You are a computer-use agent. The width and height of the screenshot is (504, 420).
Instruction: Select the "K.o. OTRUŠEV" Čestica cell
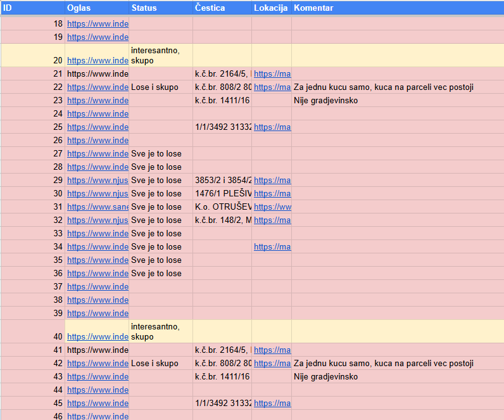(x=222, y=207)
